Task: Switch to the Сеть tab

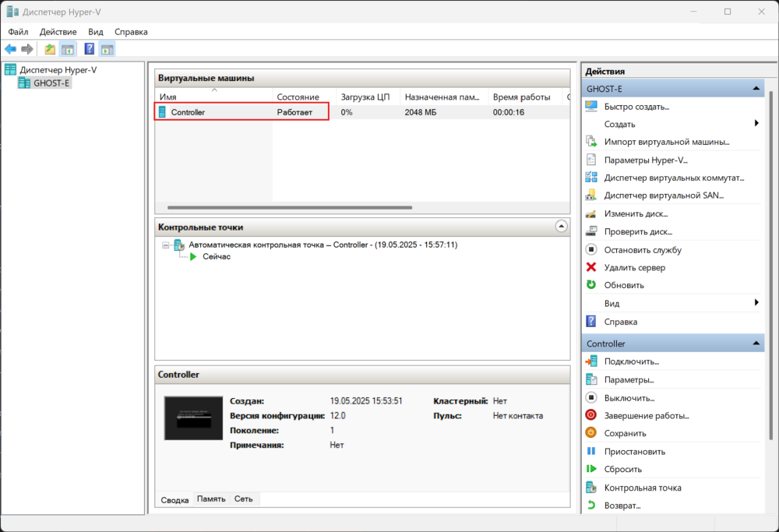Action: coord(243,499)
